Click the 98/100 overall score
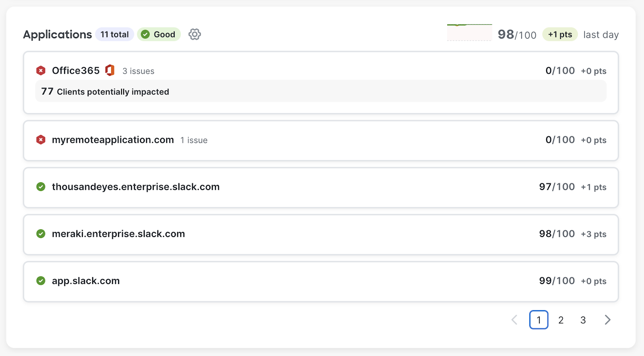Image resolution: width=644 pixels, height=356 pixels. (517, 35)
